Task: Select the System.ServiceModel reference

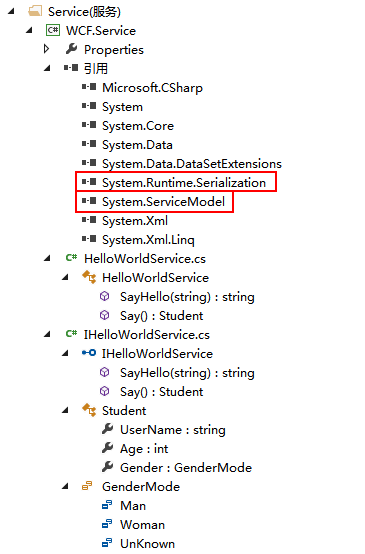Action: pos(153,202)
